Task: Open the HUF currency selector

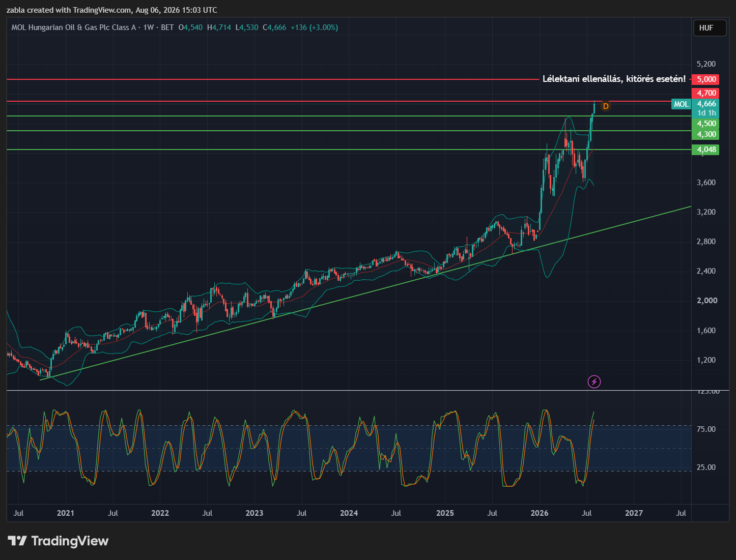Action: point(709,28)
